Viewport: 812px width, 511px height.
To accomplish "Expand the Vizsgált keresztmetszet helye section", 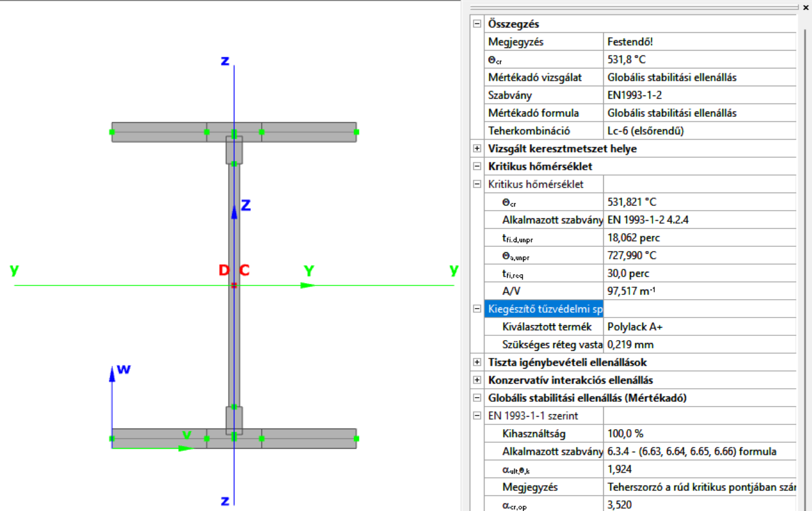I will (x=477, y=149).
